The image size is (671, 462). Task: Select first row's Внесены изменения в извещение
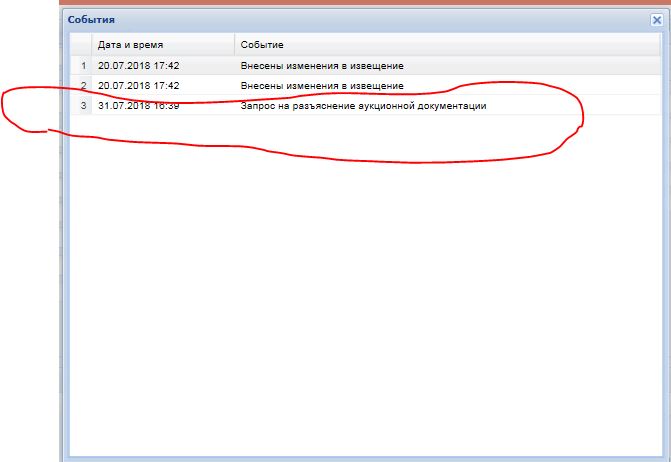point(321,66)
